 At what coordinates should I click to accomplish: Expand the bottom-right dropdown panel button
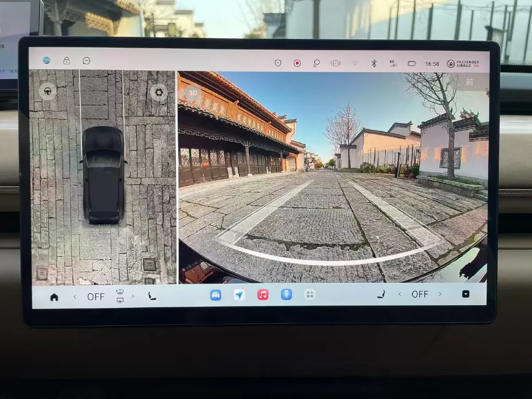click(x=465, y=294)
